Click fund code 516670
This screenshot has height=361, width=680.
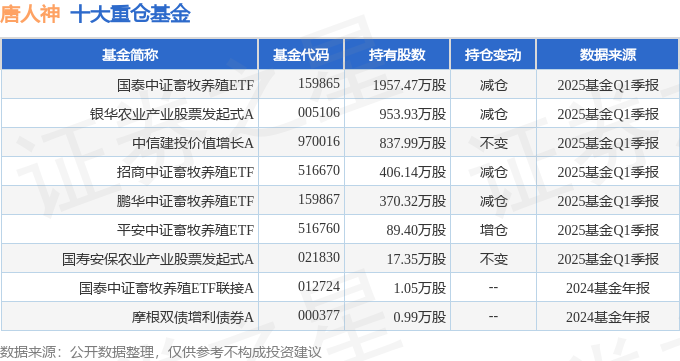pyautogui.click(x=319, y=171)
